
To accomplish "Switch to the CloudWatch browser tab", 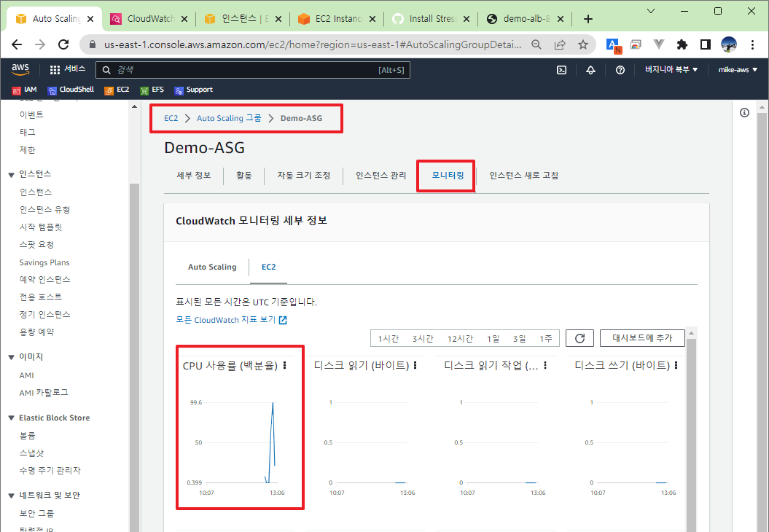I will click(149, 19).
